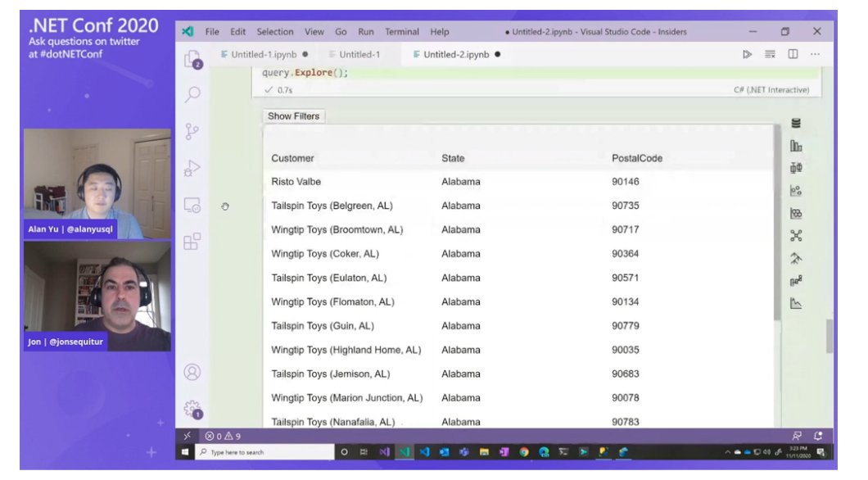Click postal code 90134

[x=625, y=301]
